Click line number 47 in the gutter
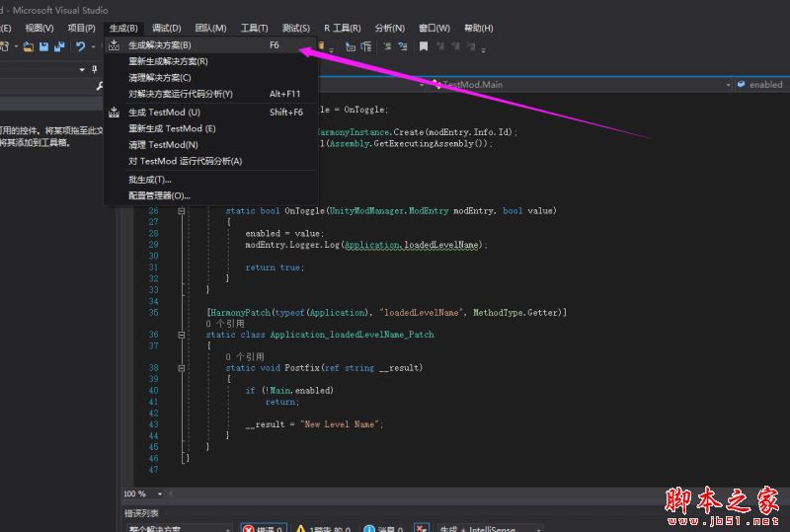Image resolution: width=790 pixels, height=532 pixels. [x=153, y=470]
